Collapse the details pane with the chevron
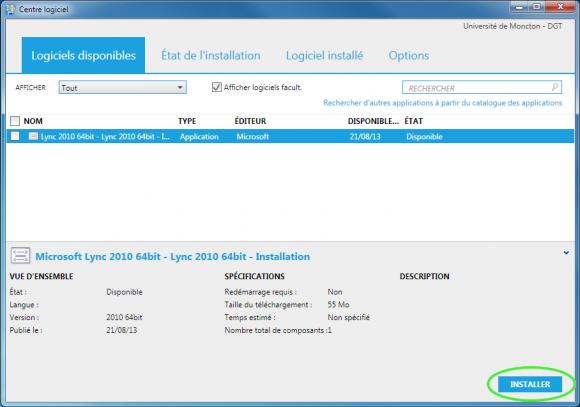Image resolution: width=580 pixels, height=407 pixels. pos(566,253)
